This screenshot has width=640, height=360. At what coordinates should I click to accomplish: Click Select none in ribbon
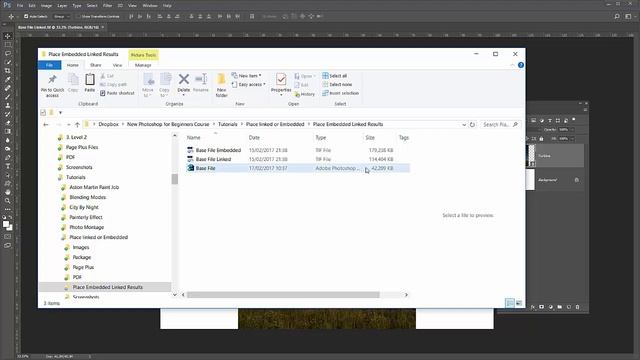tap(337, 84)
